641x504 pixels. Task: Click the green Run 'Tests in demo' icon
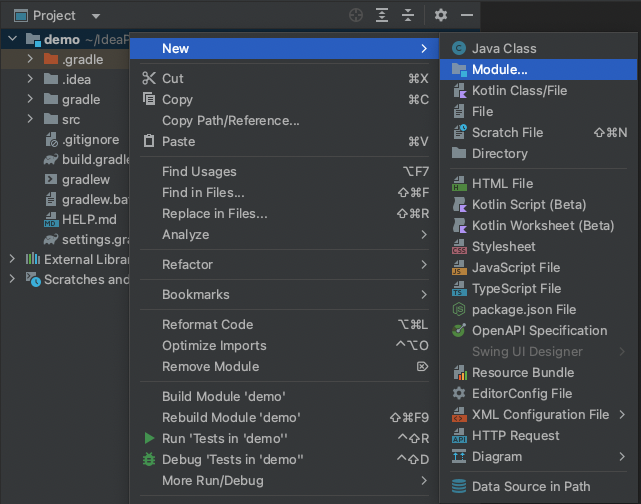[x=149, y=438]
